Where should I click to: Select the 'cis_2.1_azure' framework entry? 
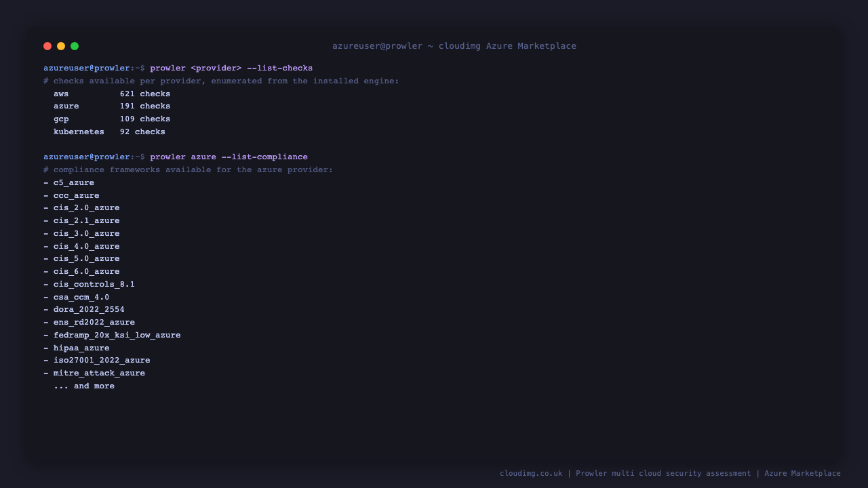(81, 221)
